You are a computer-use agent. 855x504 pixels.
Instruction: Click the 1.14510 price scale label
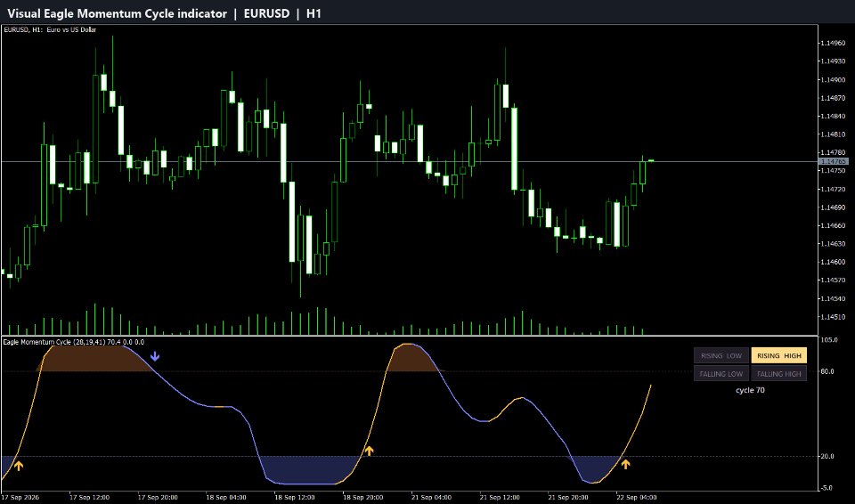click(x=833, y=317)
